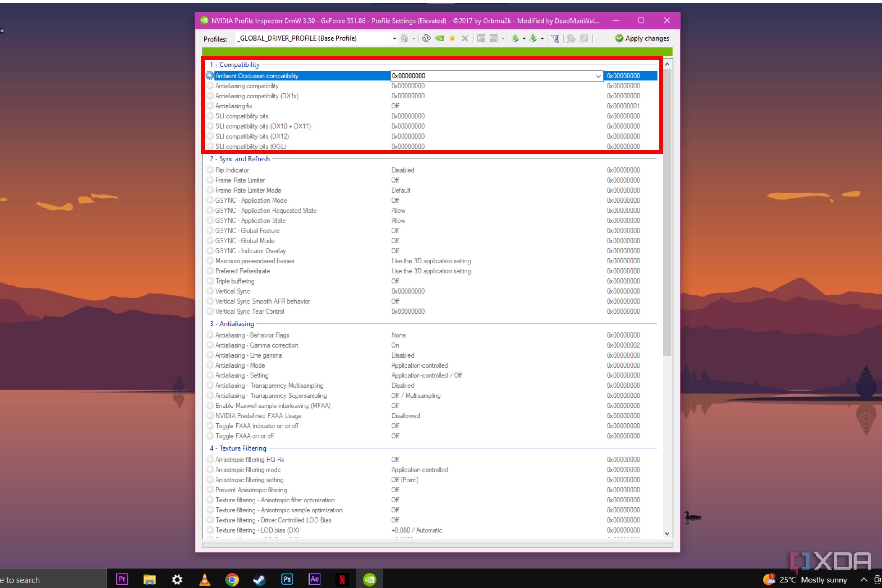Export profiles using the green up-arrow icon
This screenshot has height=588, width=882.
point(515,38)
